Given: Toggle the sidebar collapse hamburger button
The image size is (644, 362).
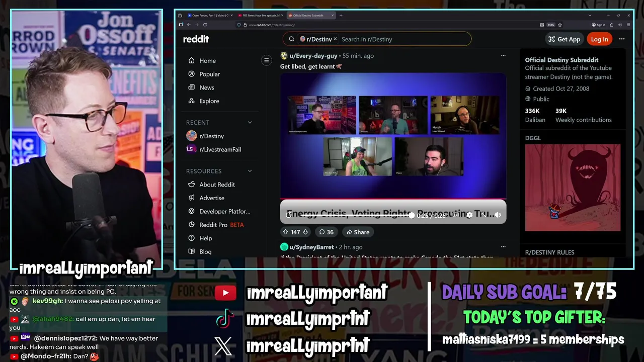Looking at the screenshot, I should pyautogui.click(x=267, y=60).
